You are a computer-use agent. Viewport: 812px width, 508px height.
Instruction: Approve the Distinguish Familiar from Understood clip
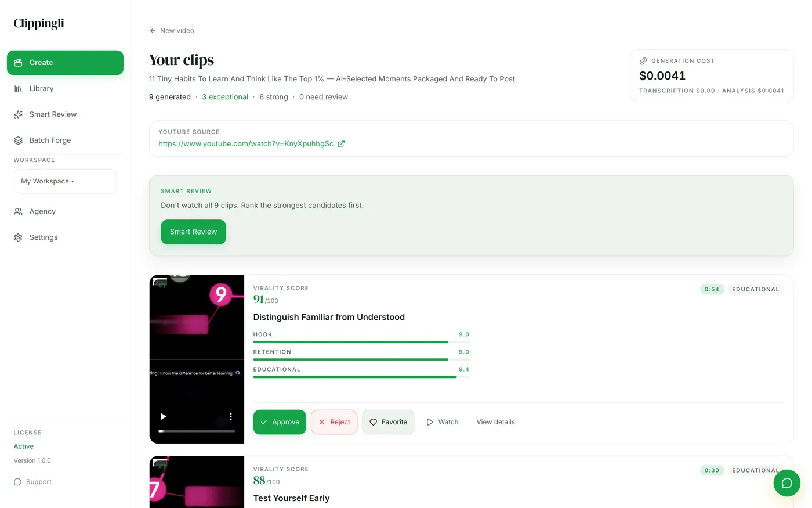(x=280, y=422)
